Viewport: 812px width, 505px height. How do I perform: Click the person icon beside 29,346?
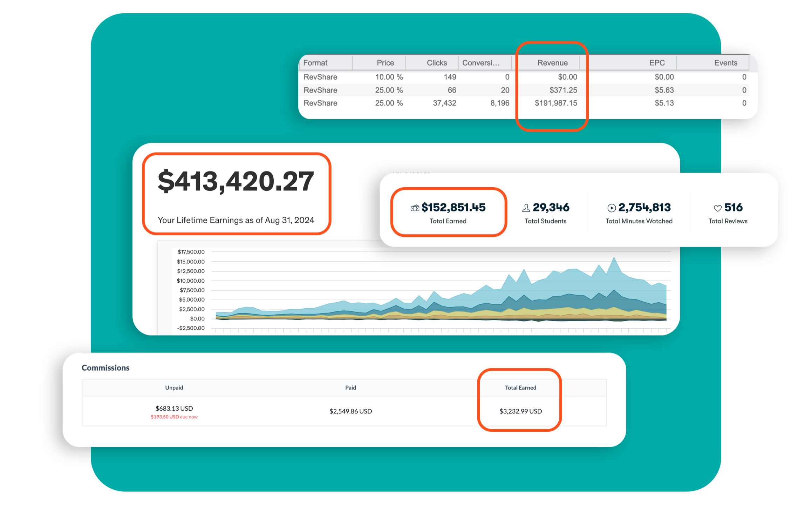pos(526,208)
